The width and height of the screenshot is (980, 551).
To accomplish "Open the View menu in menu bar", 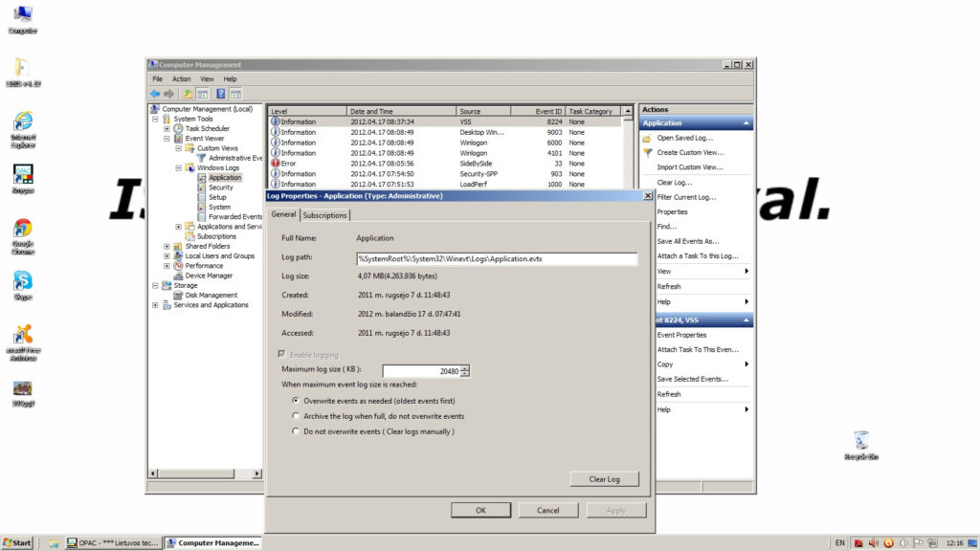I will coord(207,79).
